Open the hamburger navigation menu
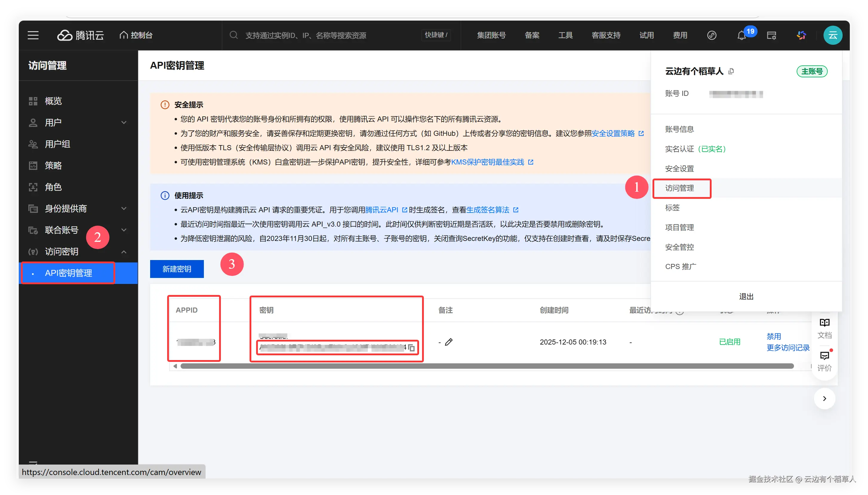Screen dimensions: 868x495 (x=33, y=35)
